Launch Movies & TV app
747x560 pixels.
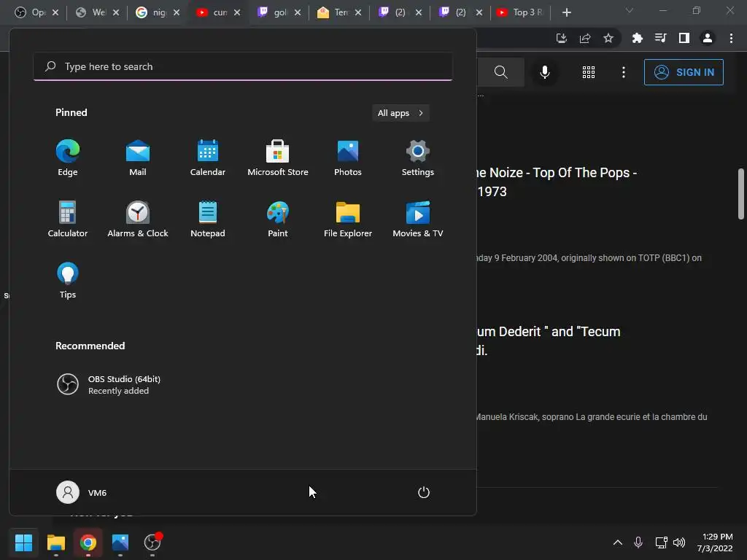418,219
